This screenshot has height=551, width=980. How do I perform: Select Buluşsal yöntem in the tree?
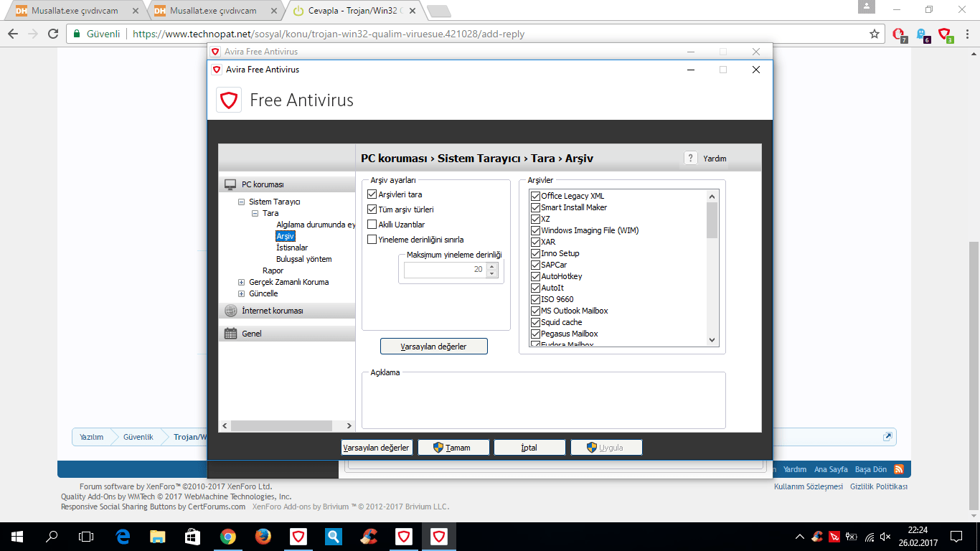pyautogui.click(x=304, y=259)
